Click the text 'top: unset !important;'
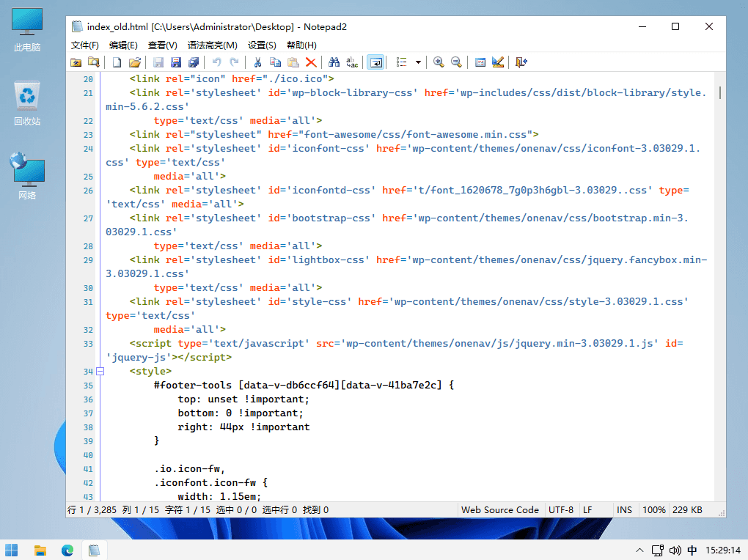Screen dimensions: 748x560 (x=243, y=399)
